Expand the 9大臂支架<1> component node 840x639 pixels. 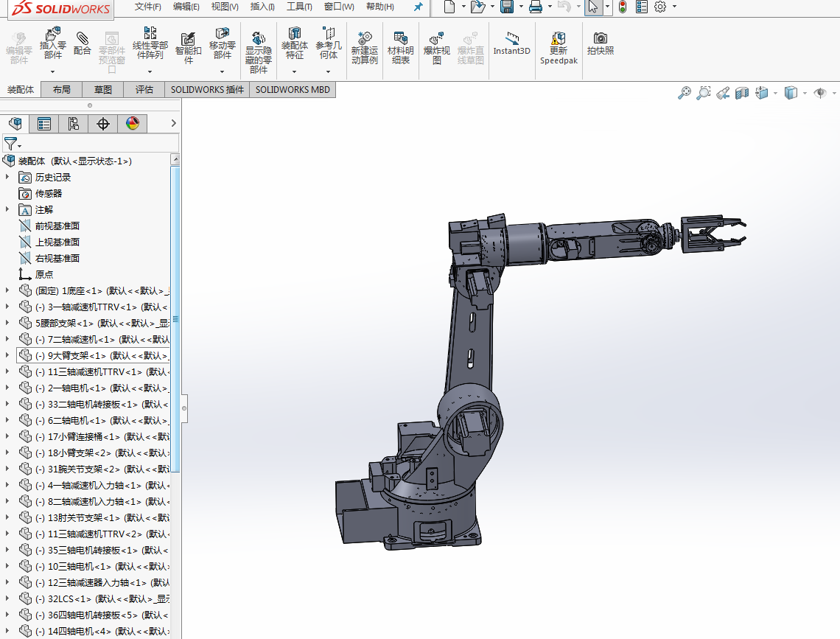coord(7,355)
